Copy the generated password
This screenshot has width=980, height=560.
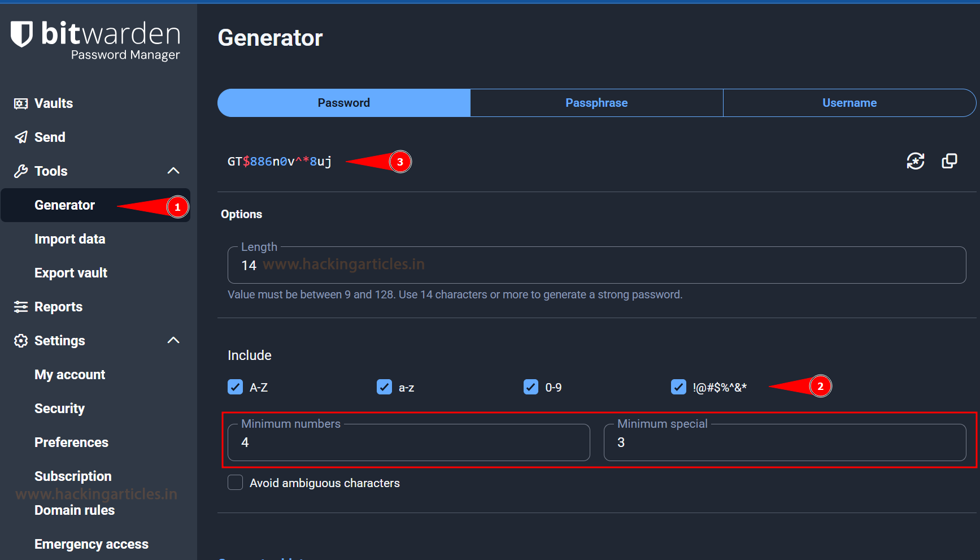coord(949,161)
